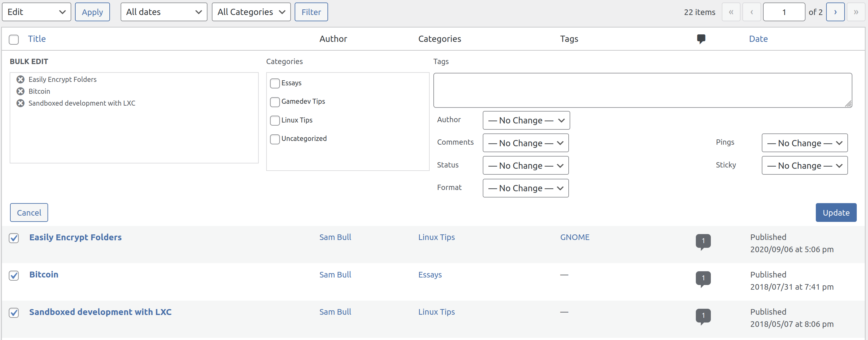Open the 'All dates' filter dropdown
Screen dimensions: 868x340
(x=164, y=12)
